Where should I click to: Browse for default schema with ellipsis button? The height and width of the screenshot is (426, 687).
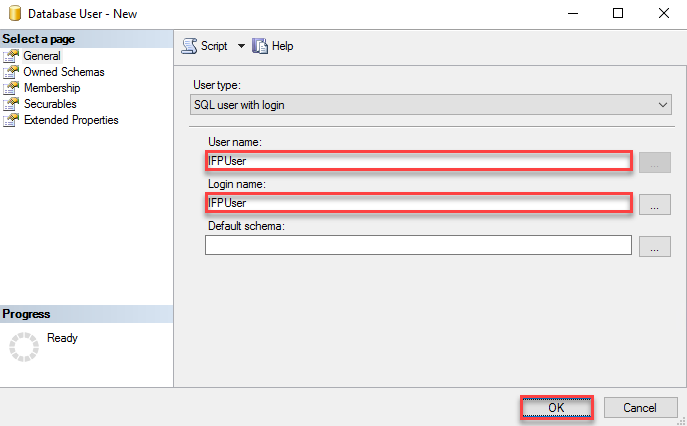(654, 246)
